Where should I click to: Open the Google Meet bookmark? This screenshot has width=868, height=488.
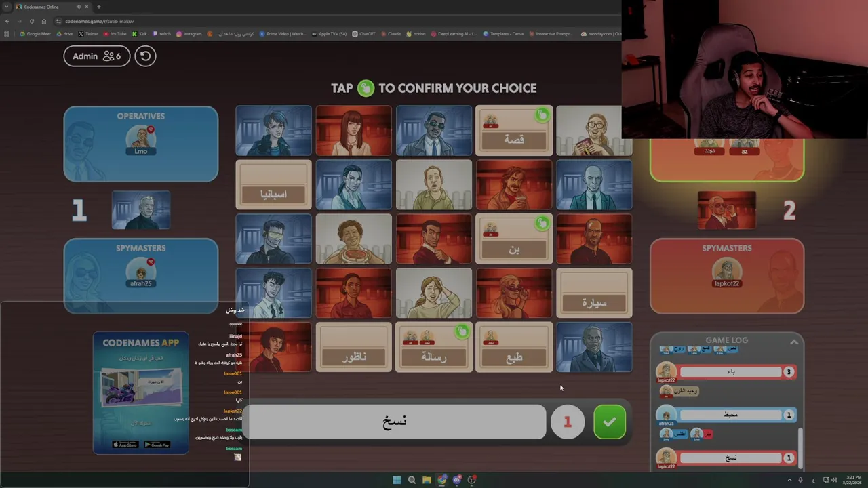click(x=35, y=34)
